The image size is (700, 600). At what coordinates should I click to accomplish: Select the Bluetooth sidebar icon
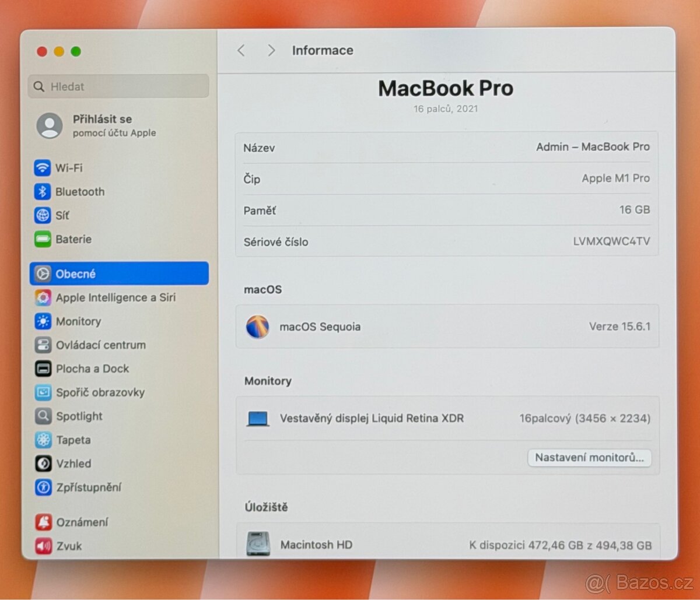click(x=42, y=192)
